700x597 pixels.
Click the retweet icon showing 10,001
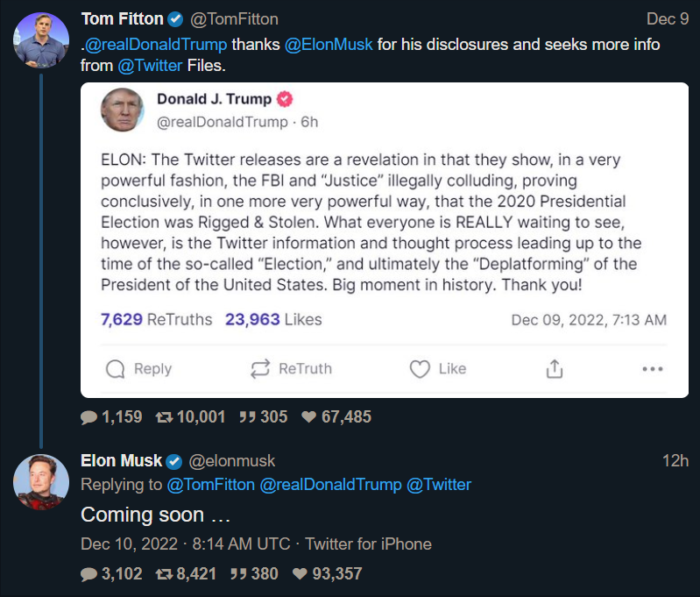164,417
